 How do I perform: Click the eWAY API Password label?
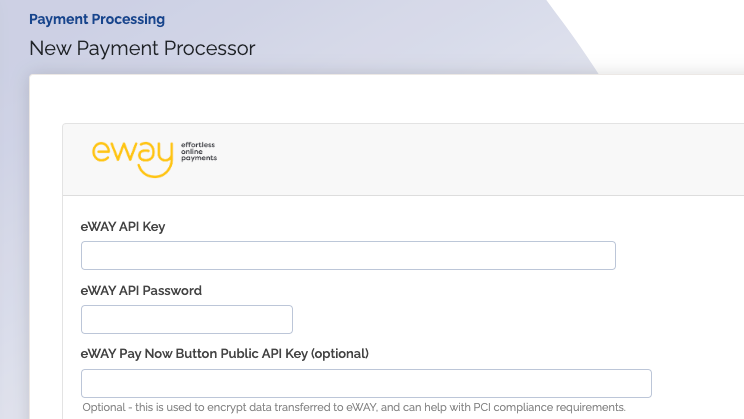[141, 291]
